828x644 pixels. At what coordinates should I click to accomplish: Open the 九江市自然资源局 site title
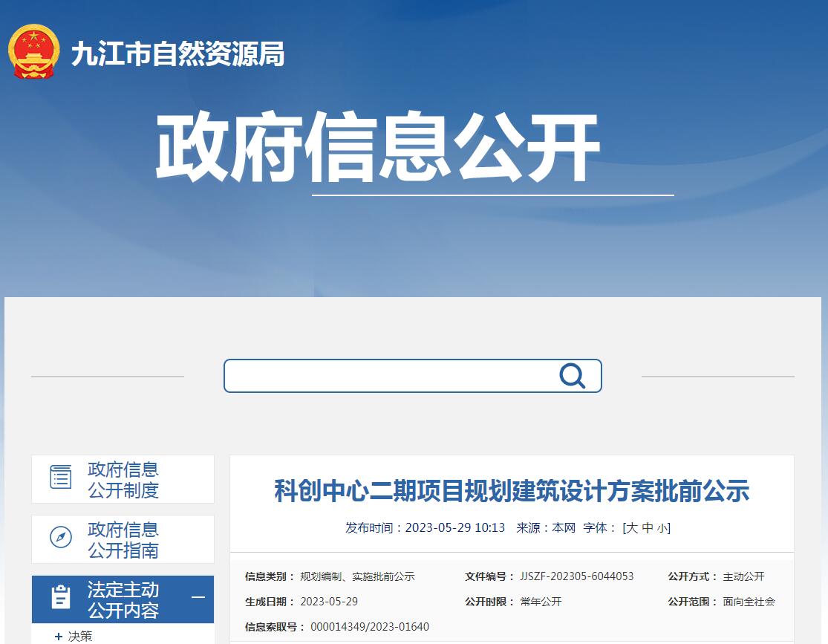pyautogui.click(x=177, y=53)
